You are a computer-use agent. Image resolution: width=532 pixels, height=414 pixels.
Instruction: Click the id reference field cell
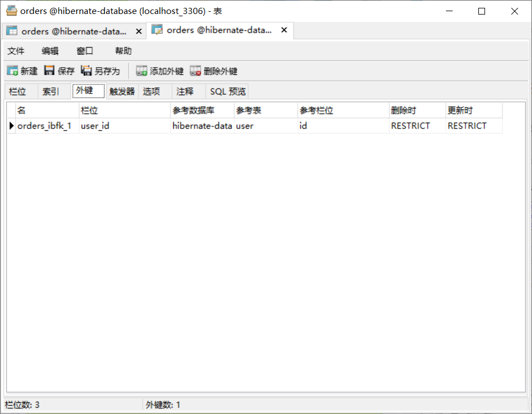click(344, 126)
